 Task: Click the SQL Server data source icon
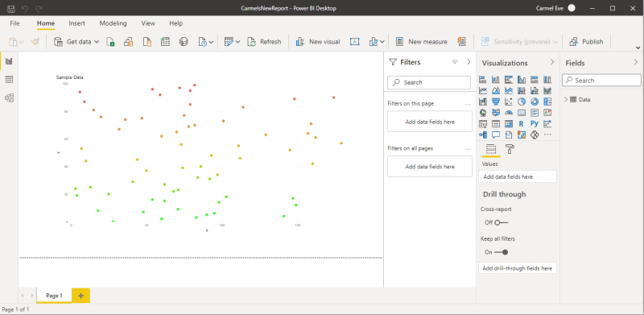(147, 42)
